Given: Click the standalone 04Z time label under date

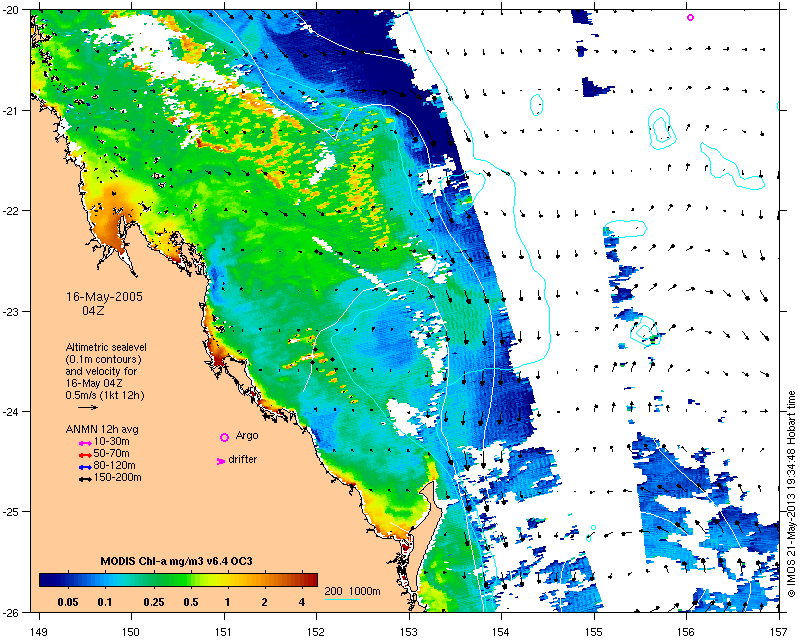Looking at the screenshot, I should [x=93, y=310].
